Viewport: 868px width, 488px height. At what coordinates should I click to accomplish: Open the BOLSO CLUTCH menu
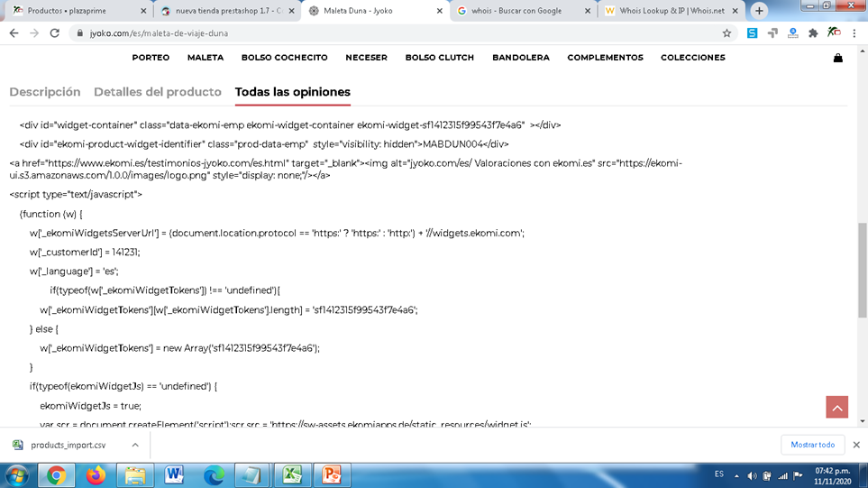pos(440,58)
